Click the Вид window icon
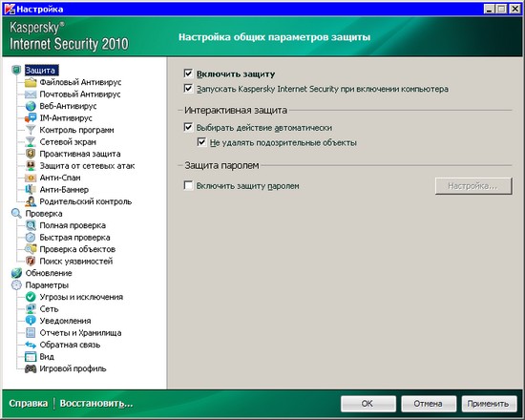The height and width of the screenshot is (420, 525). (x=31, y=357)
